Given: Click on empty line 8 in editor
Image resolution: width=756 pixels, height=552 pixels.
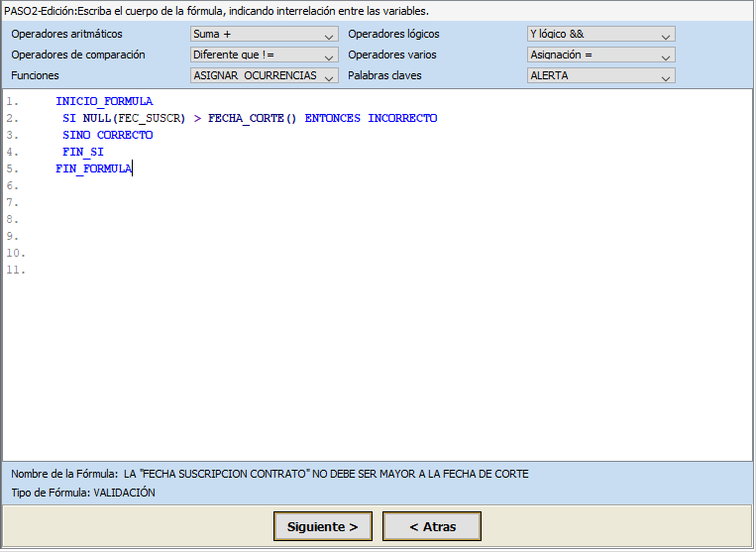Looking at the screenshot, I should click(297, 219).
